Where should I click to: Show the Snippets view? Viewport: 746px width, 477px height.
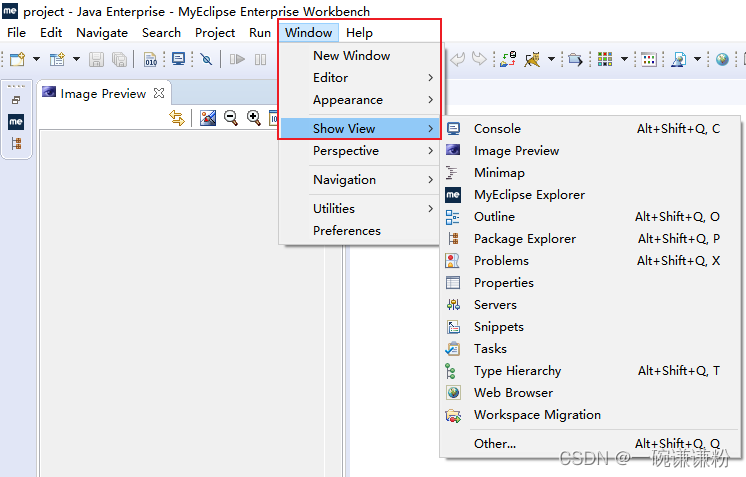(589, 327)
